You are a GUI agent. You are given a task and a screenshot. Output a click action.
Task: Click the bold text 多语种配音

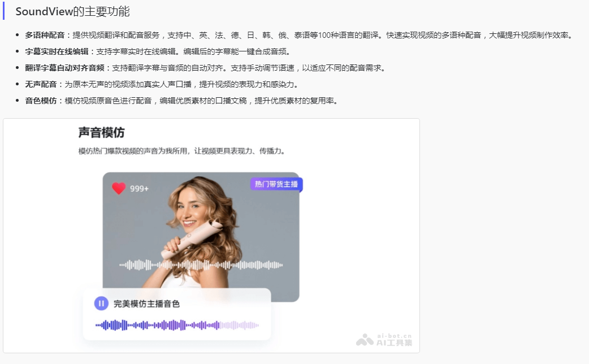45,35
